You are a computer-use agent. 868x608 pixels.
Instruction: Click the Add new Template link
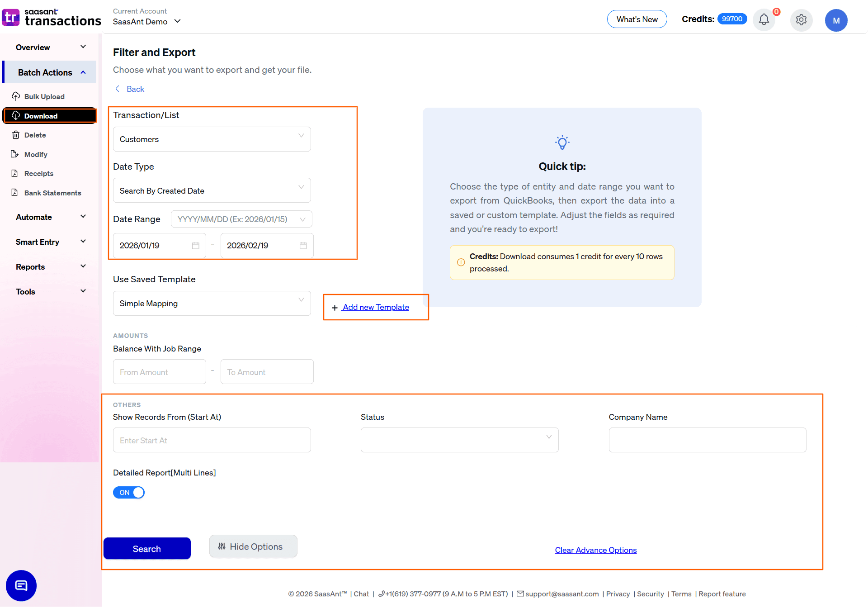(376, 307)
